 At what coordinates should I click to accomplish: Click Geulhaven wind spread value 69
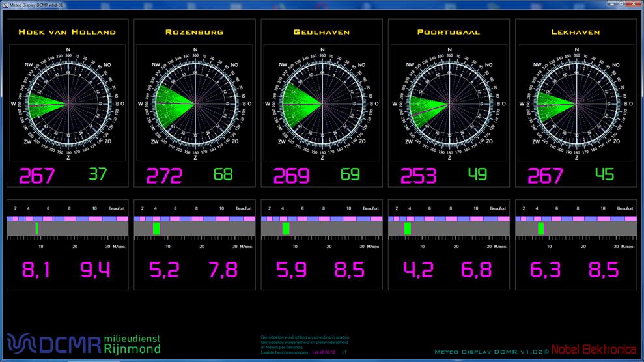click(350, 174)
